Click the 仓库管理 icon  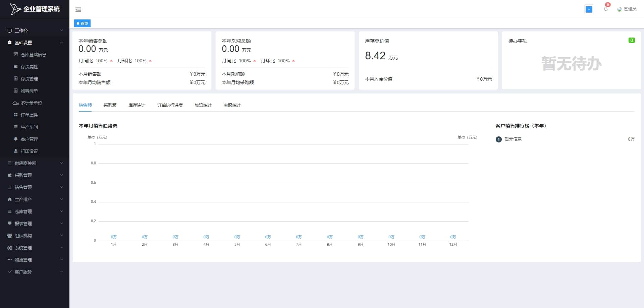pyautogui.click(x=10, y=211)
